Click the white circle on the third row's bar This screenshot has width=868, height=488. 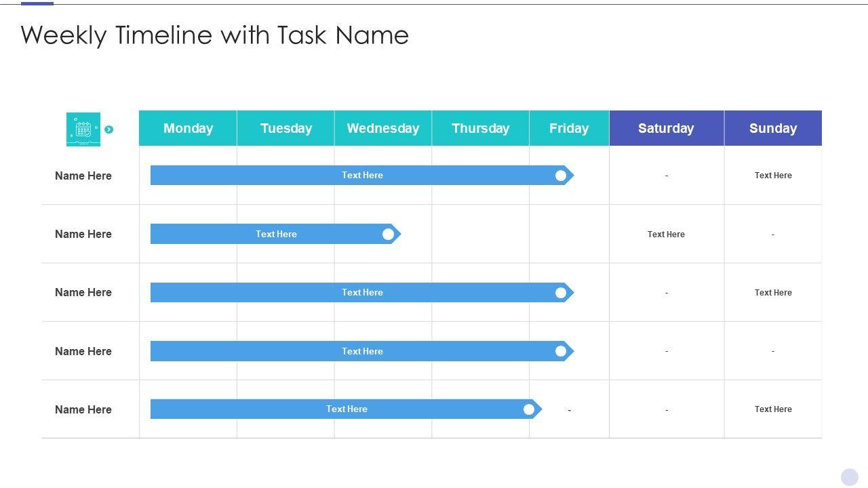coord(561,293)
